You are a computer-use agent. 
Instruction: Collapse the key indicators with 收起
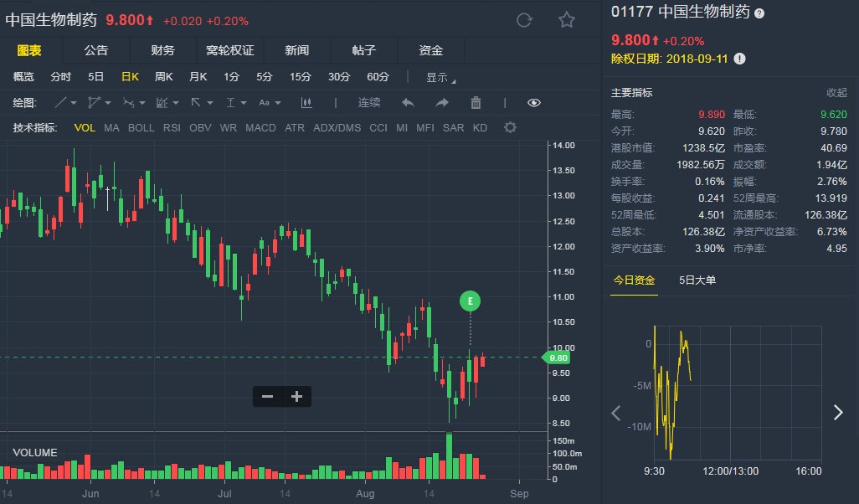[x=836, y=93]
